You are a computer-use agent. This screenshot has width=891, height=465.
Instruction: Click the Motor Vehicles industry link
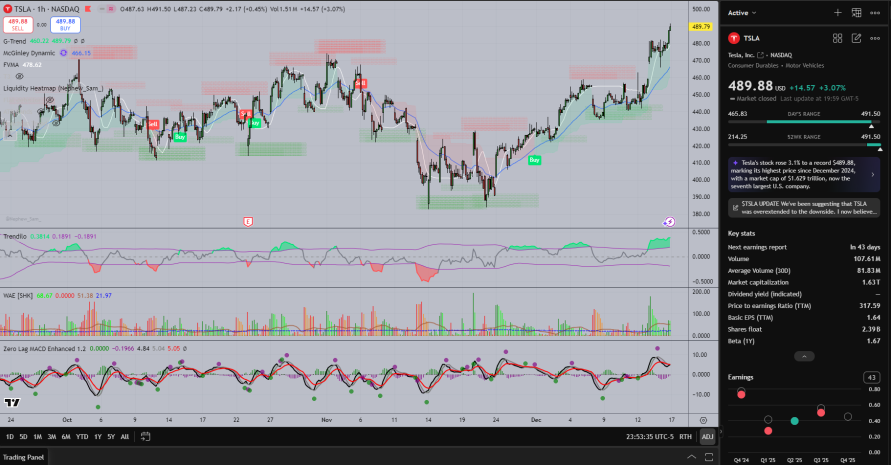click(x=805, y=65)
